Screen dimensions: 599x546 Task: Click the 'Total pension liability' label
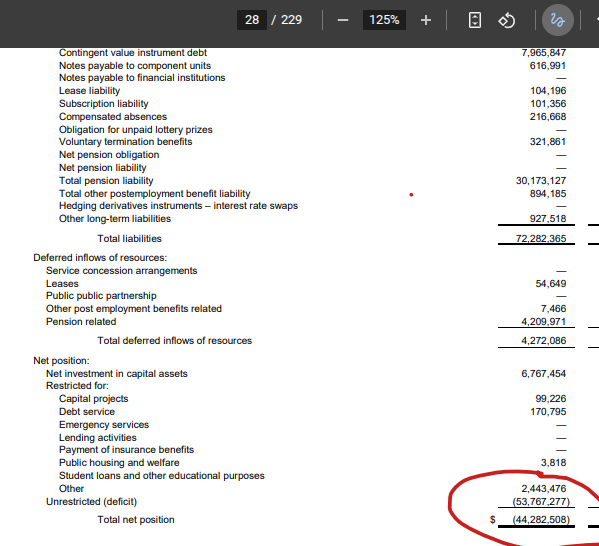coord(106,181)
